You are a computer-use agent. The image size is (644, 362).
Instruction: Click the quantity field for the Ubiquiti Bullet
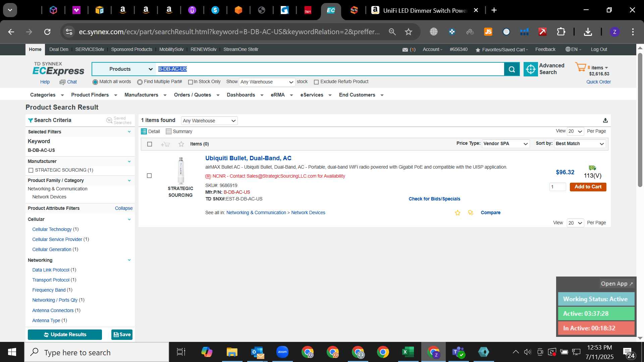click(557, 187)
